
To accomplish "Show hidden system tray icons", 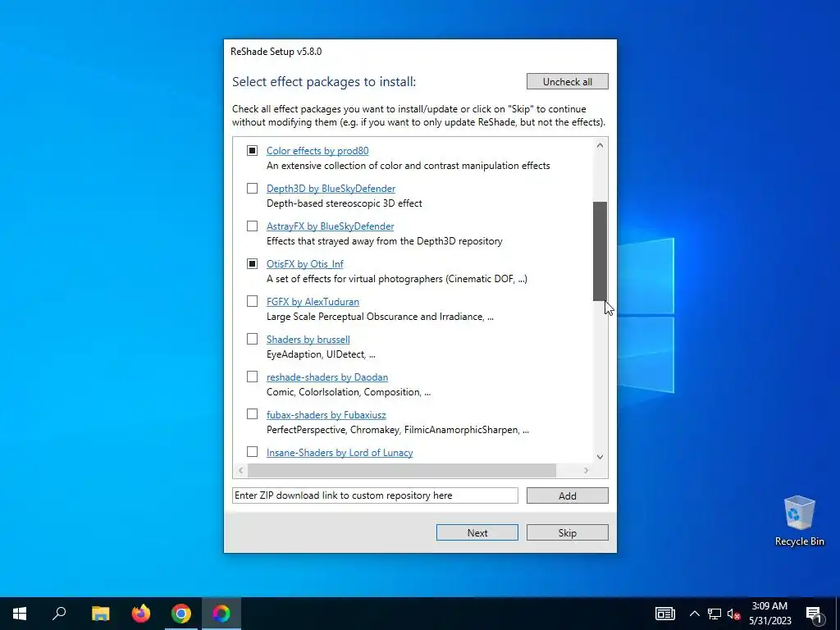I will point(694,614).
